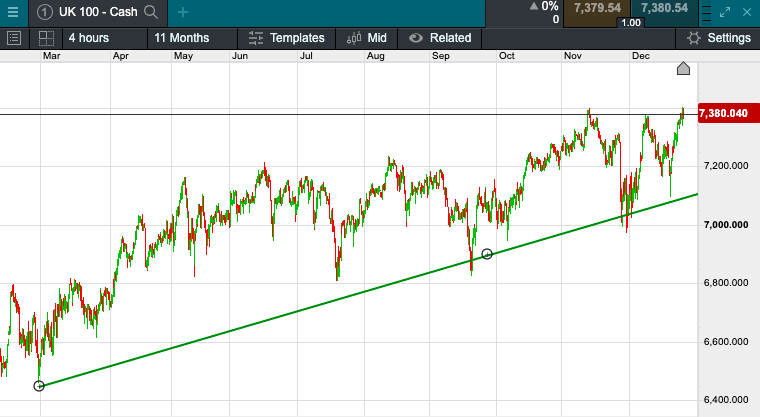The image size is (760, 417).
Task: Click the red 7,380.040 price label
Action: coord(725,113)
